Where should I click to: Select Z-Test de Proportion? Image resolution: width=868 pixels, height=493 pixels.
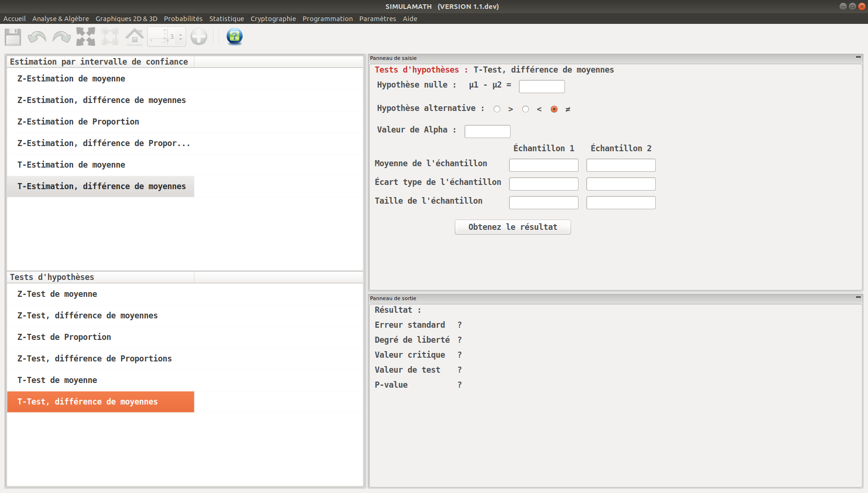coord(101,337)
